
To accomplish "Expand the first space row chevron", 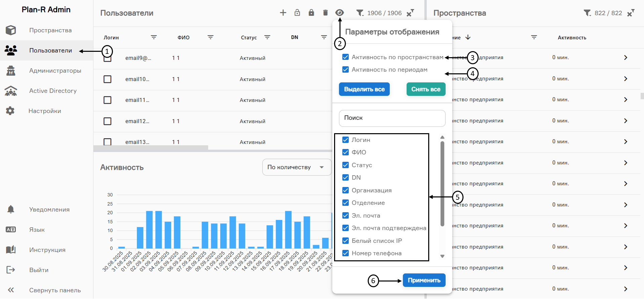I will tap(626, 58).
